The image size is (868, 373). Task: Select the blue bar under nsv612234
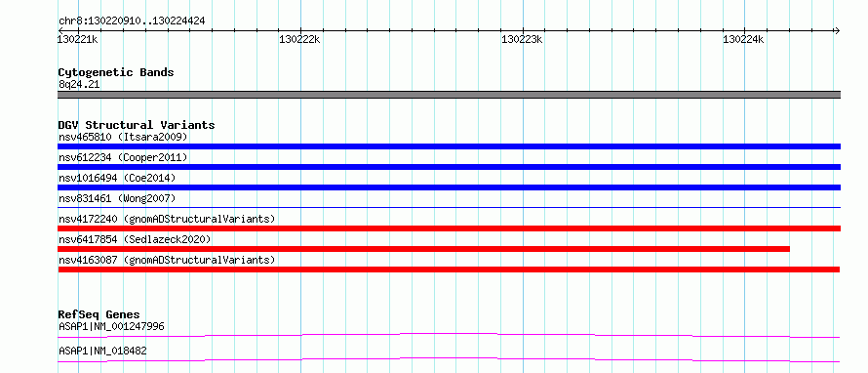click(449, 167)
